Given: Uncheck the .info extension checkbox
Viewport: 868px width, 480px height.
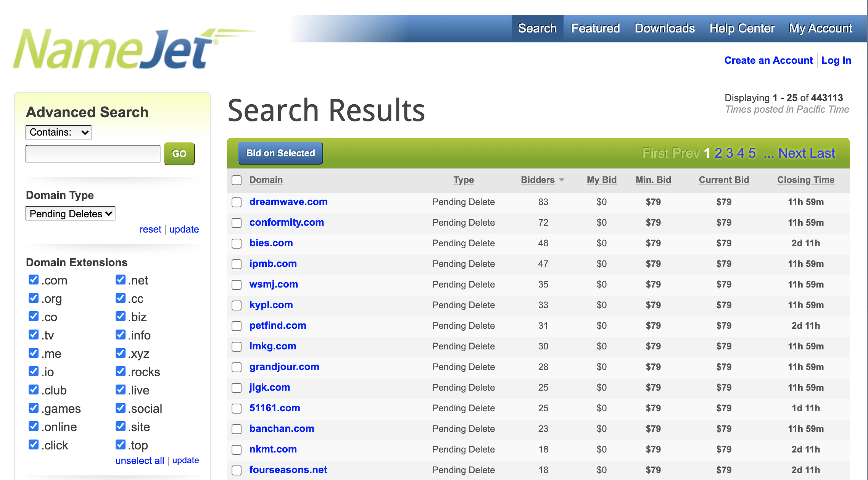Looking at the screenshot, I should (x=121, y=335).
